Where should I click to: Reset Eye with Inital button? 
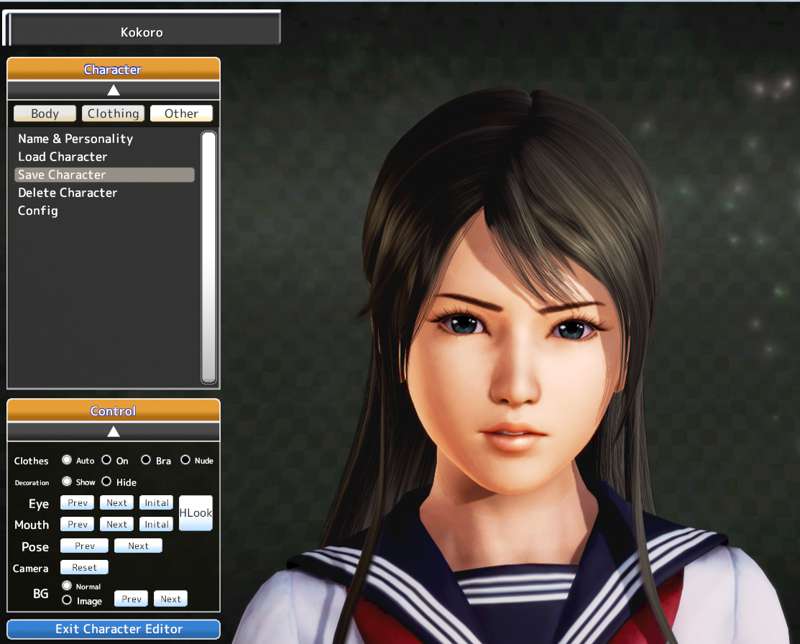156,503
